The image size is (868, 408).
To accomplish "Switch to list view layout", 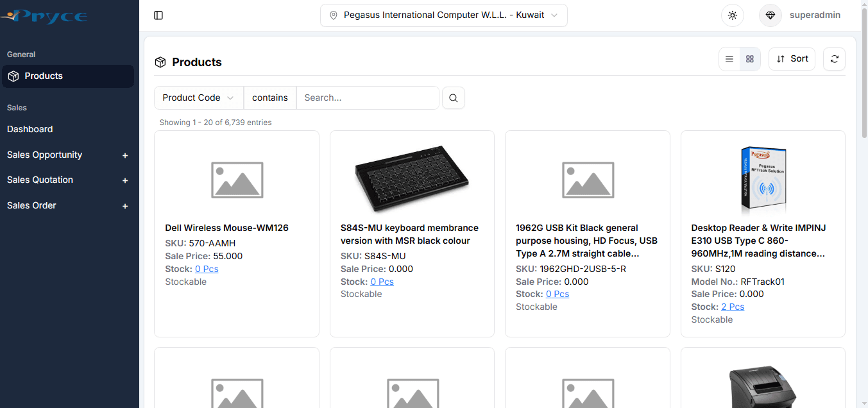I will [x=729, y=58].
